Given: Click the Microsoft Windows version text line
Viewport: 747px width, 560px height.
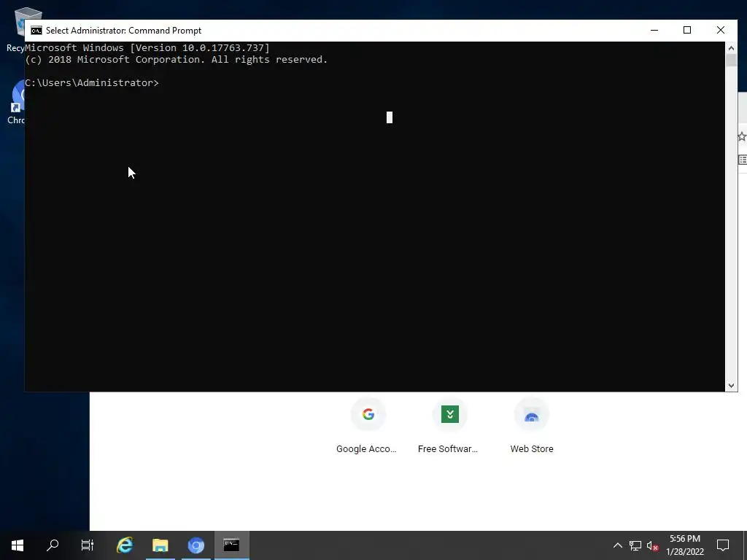Looking at the screenshot, I should pos(147,47).
